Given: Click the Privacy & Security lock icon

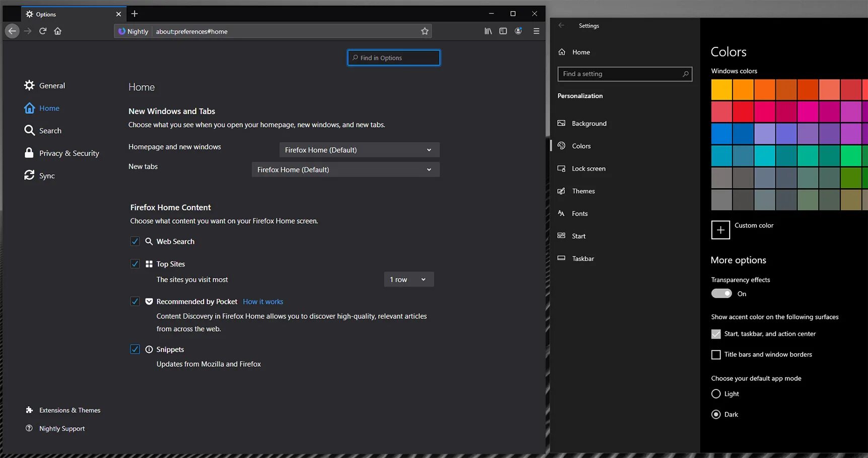Looking at the screenshot, I should pos(29,153).
